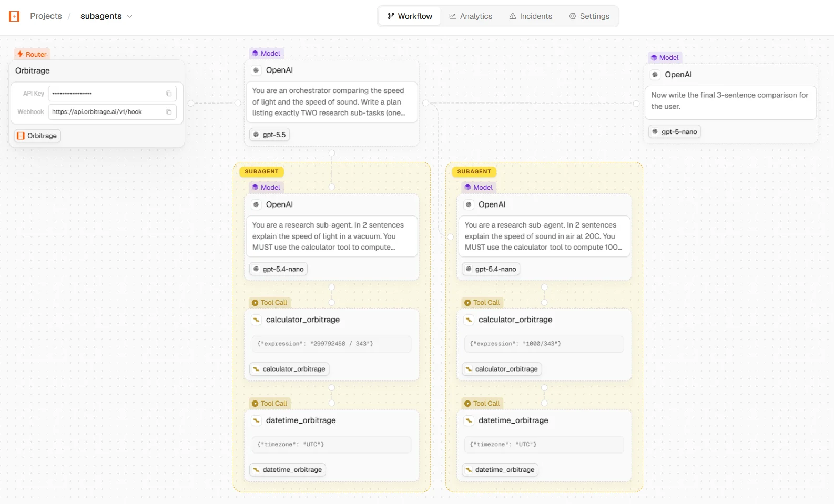This screenshot has width=834, height=504.
Task: Open the subagents project dropdown
Action: coord(106,16)
